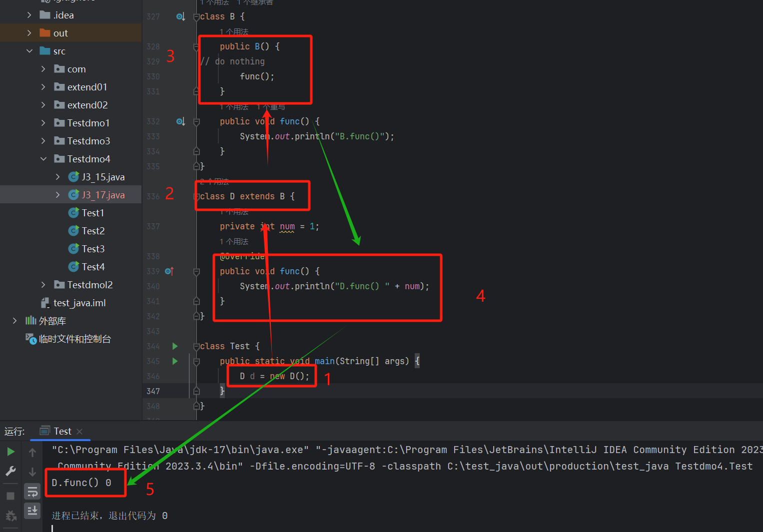Click the println text "B.func()" string
Image resolution: width=763 pixels, height=532 pixels.
tap(360, 136)
